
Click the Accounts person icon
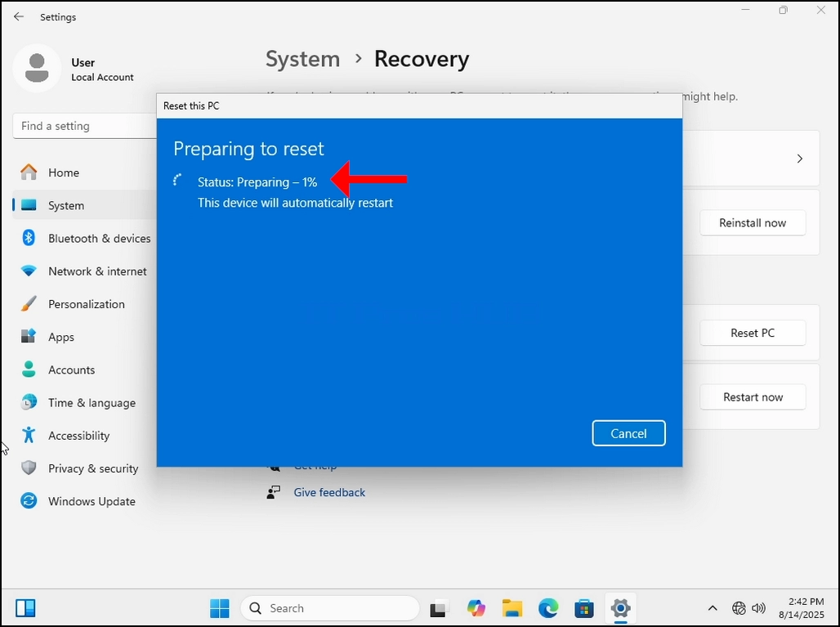(x=29, y=369)
